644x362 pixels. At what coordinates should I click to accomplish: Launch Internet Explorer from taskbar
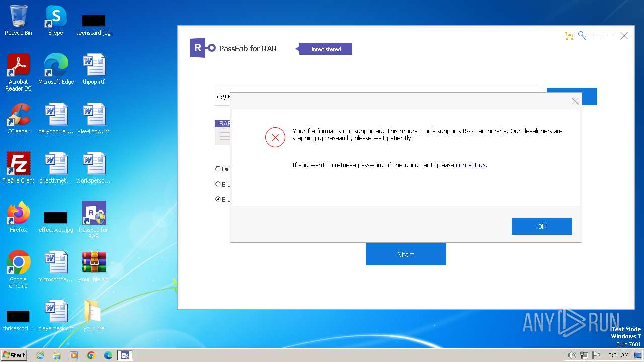click(x=40, y=355)
